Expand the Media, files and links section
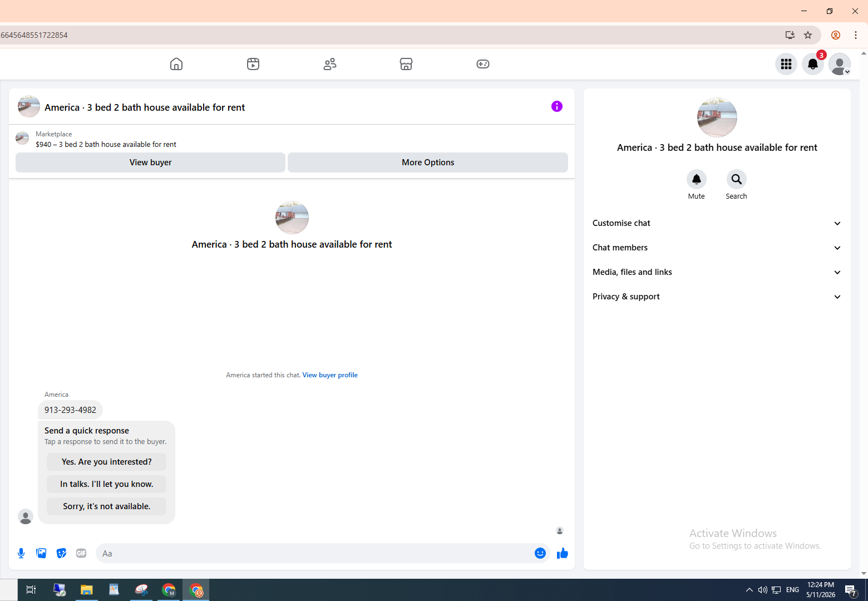868x601 pixels. coord(717,272)
